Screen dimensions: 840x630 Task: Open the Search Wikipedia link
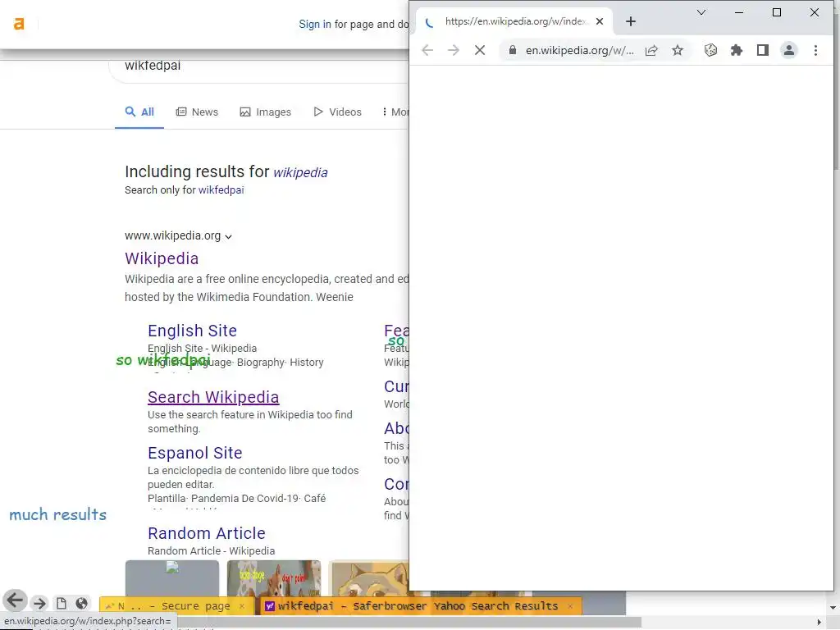point(213,397)
